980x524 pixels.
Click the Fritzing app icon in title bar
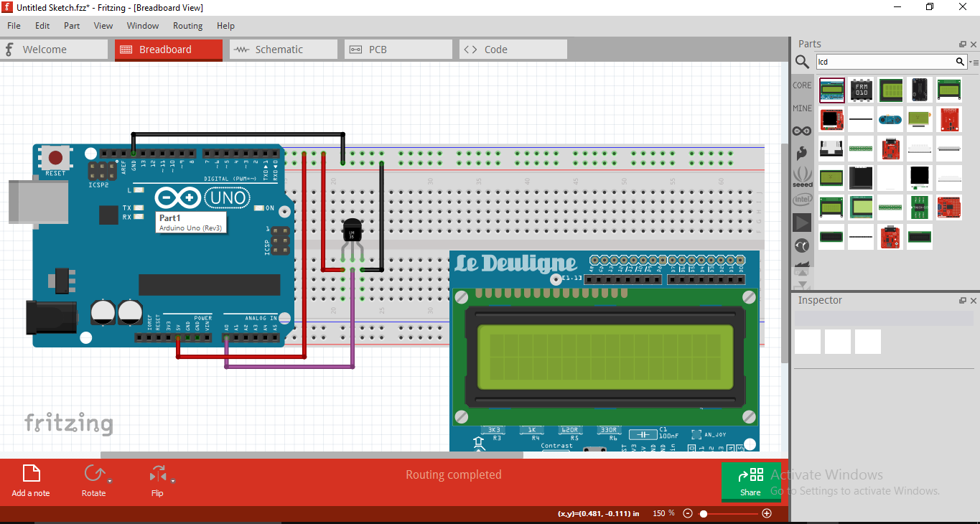coord(7,7)
